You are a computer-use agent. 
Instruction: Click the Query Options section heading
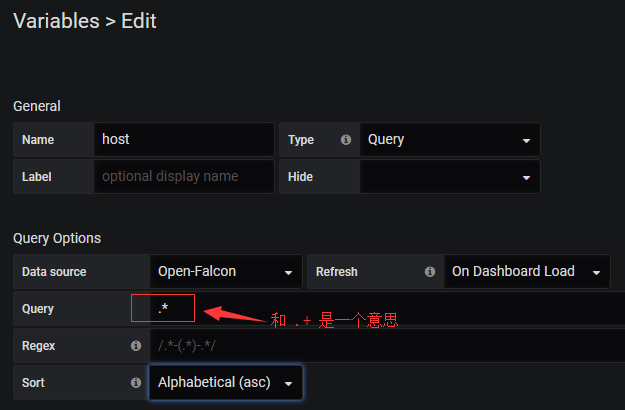click(57, 238)
